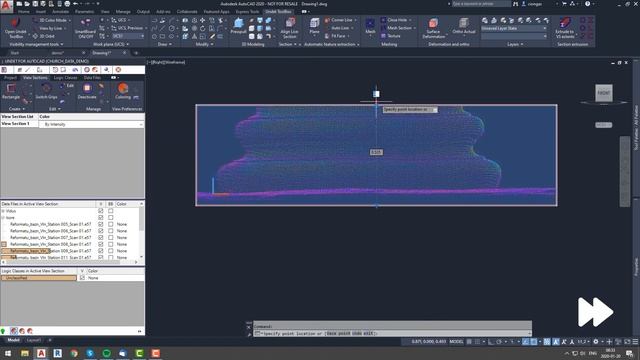Open the Manage ribbon tab

click(123, 12)
